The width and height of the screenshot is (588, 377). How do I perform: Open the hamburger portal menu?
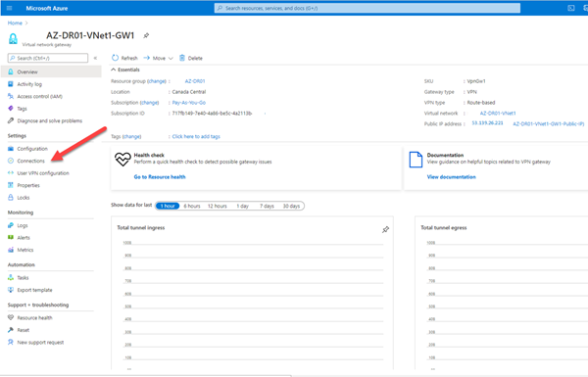[10, 8]
